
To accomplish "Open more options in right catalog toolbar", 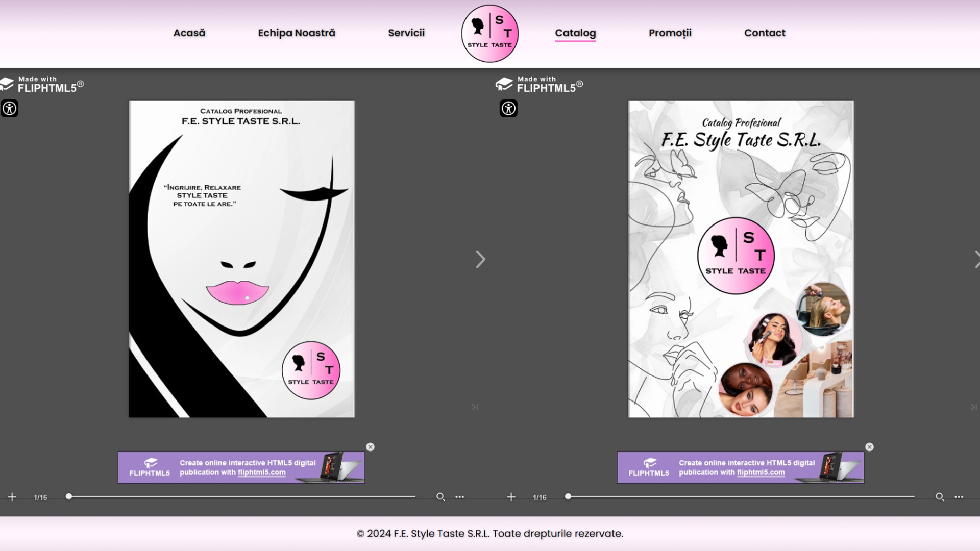I will [x=959, y=497].
